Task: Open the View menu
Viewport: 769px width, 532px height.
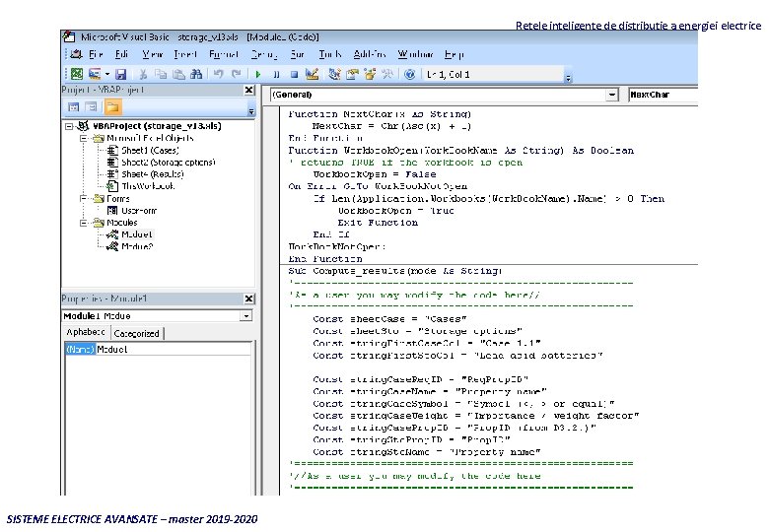Action: (x=153, y=54)
